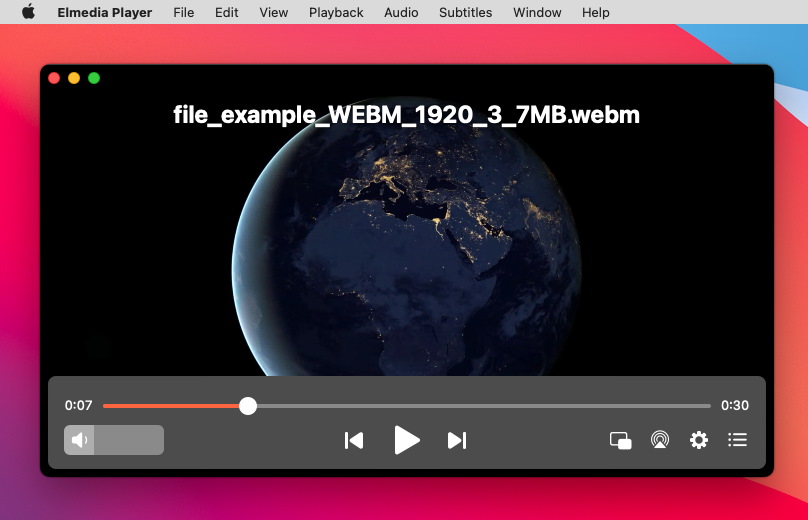Open the Audio menu

pyautogui.click(x=401, y=12)
